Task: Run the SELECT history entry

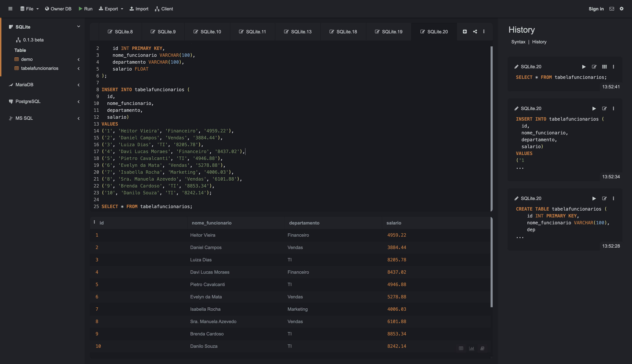Action: click(584, 67)
